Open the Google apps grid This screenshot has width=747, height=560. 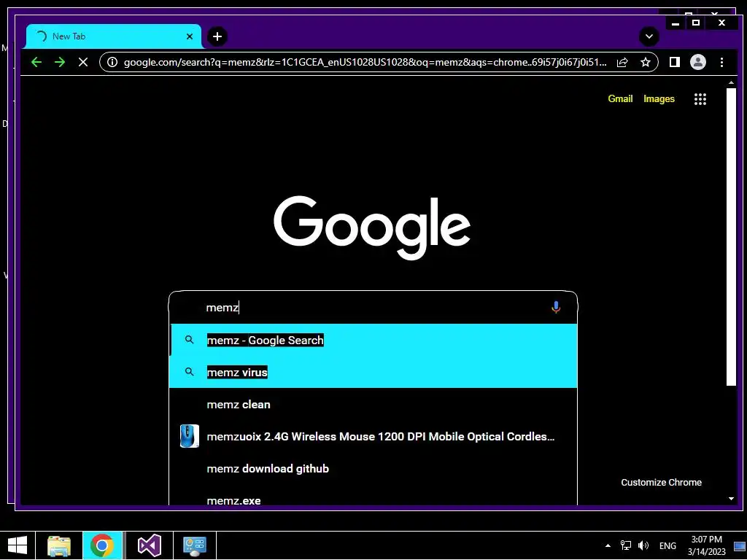click(x=700, y=99)
